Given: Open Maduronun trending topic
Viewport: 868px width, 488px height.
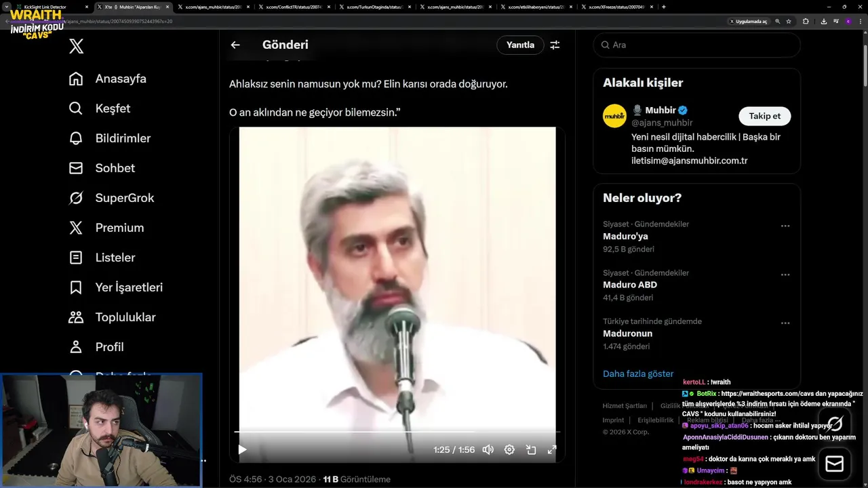Looking at the screenshot, I should point(627,333).
